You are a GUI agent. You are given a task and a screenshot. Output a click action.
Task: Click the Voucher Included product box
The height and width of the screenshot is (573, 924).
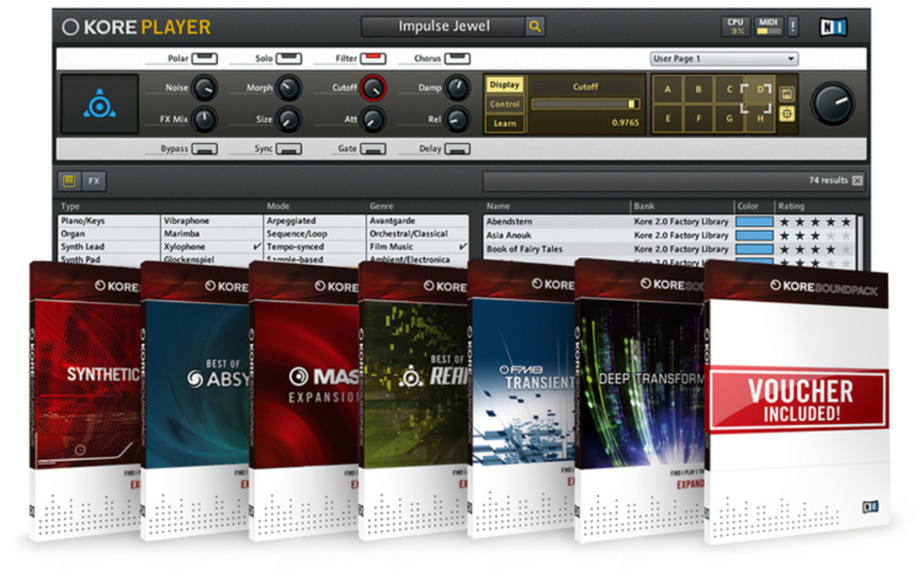tap(797, 400)
